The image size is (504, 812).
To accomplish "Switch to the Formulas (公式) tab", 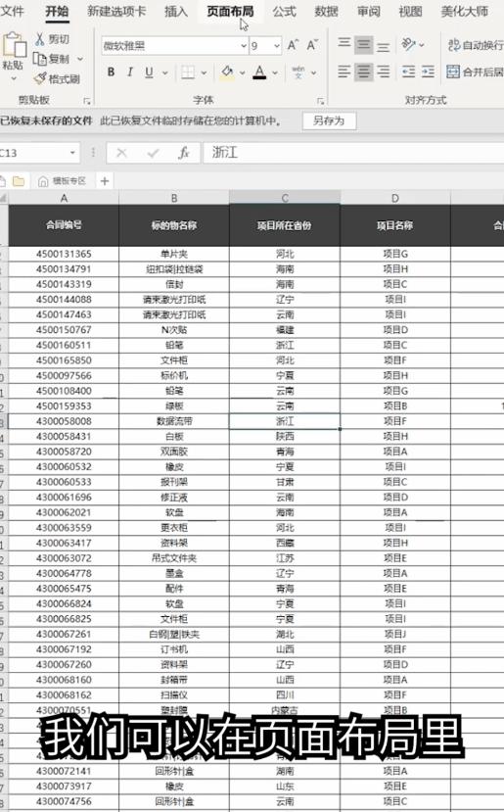I will pos(284,11).
